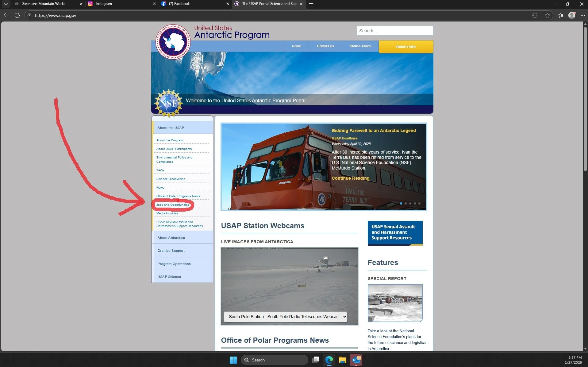Click in the site Search field

click(395, 31)
